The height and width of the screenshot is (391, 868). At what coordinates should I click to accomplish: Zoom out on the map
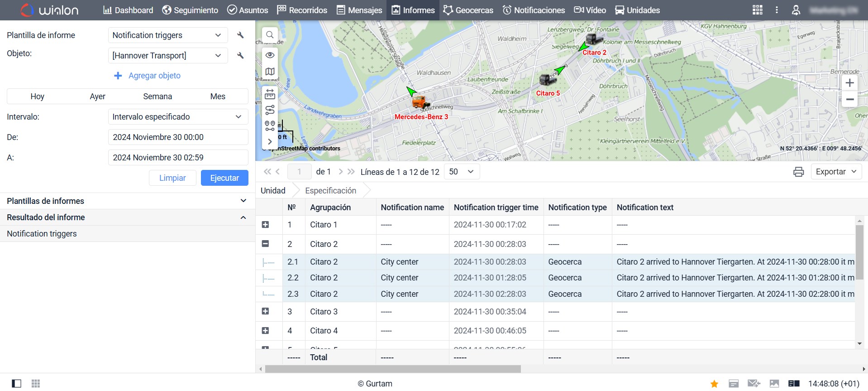(849, 99)
